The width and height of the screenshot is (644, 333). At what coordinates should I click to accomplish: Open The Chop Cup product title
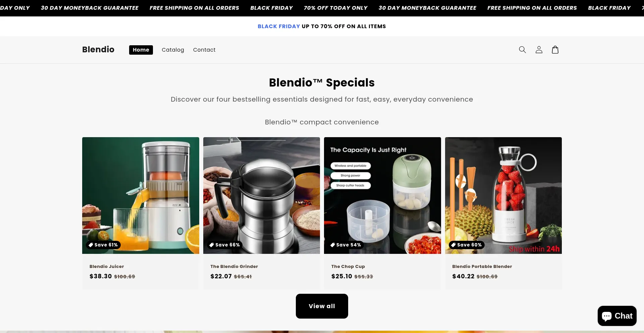tap(348, 266)
